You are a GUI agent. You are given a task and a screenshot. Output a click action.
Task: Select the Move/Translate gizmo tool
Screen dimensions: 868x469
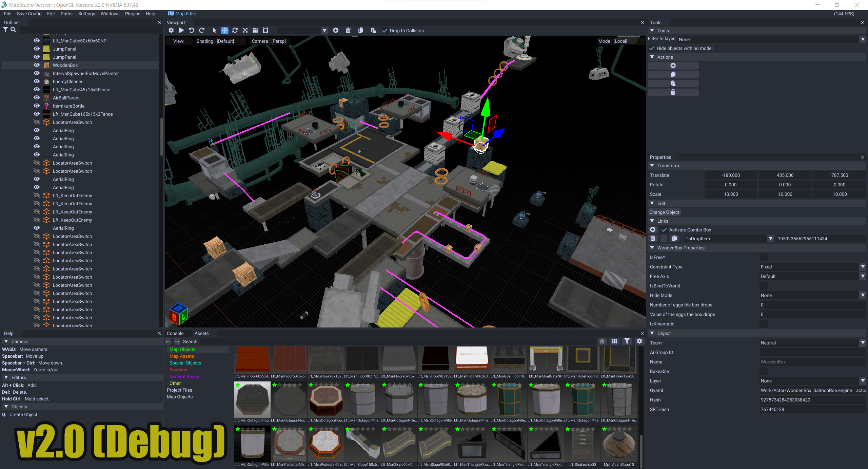225,30
